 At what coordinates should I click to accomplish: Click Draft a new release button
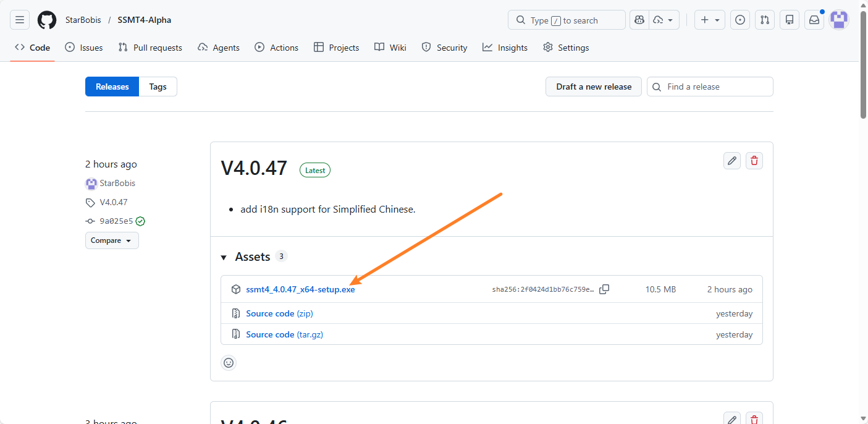click(x=594, y=87)
